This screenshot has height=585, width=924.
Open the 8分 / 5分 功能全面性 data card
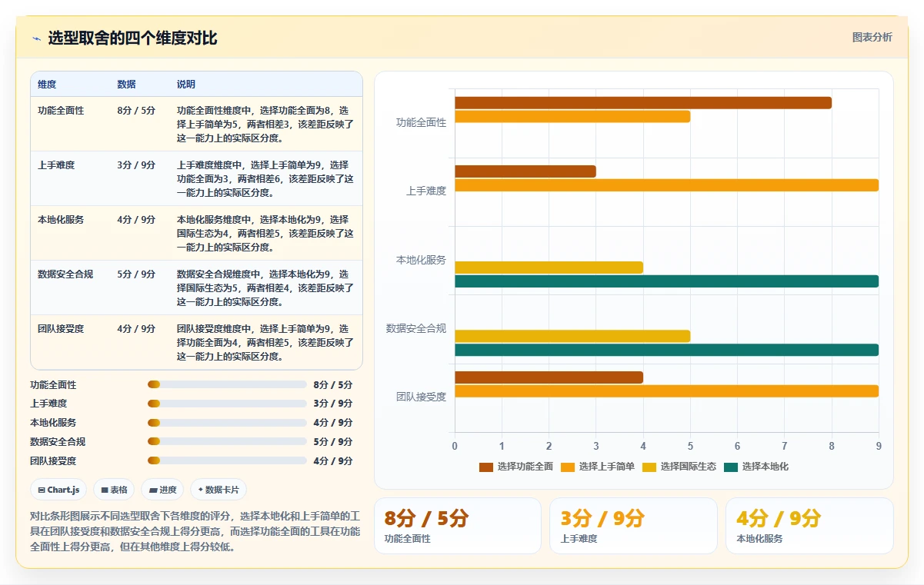(458, 526)
